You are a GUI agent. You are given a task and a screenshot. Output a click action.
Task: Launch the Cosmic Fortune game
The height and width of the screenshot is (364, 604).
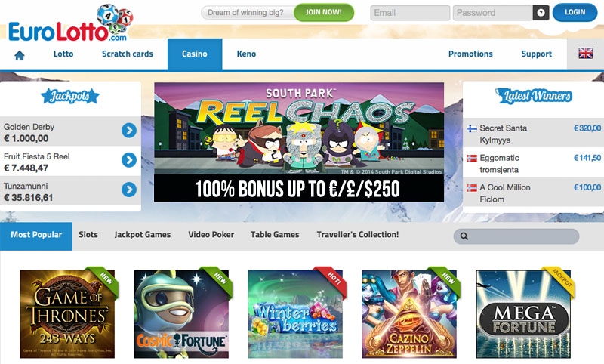pyautogui.click(x=181, y=314)
